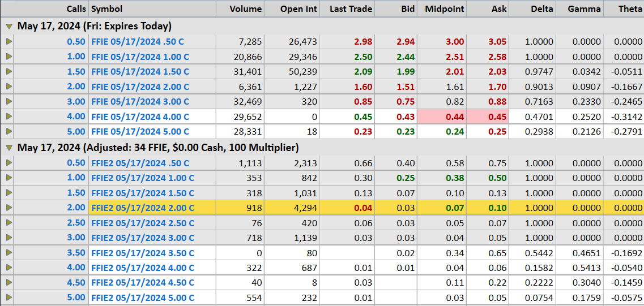Expand the FFIE 0.50 call row arrow
Screen dimensions: 644x306
[x=8, y=42]
